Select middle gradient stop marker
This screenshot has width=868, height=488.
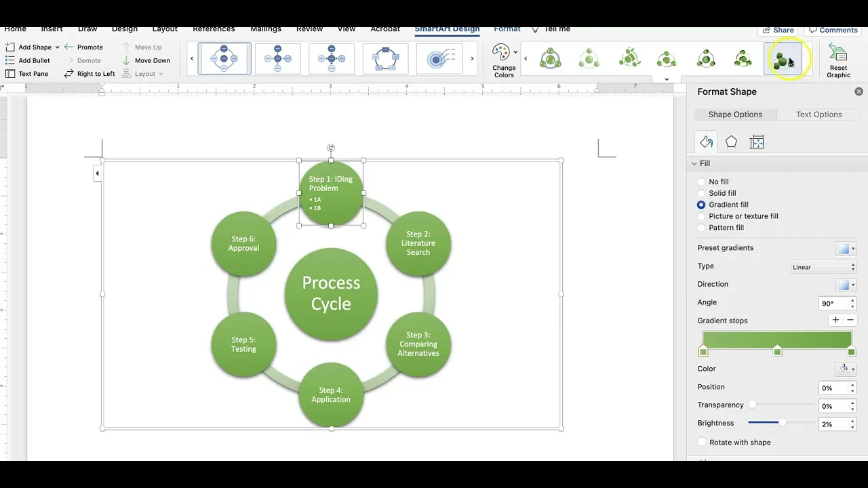777,351
